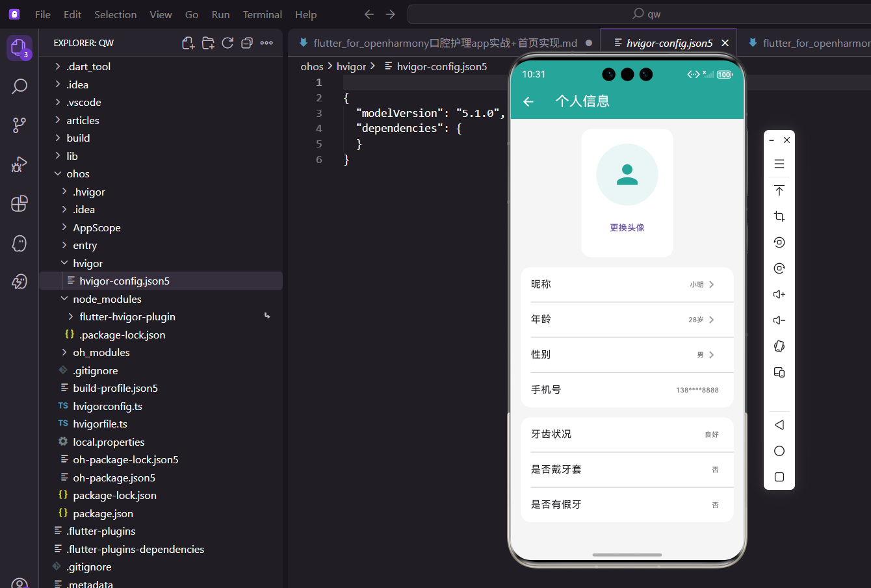Decrease emulator volume with volume-down icon

(x=779, y=320)
